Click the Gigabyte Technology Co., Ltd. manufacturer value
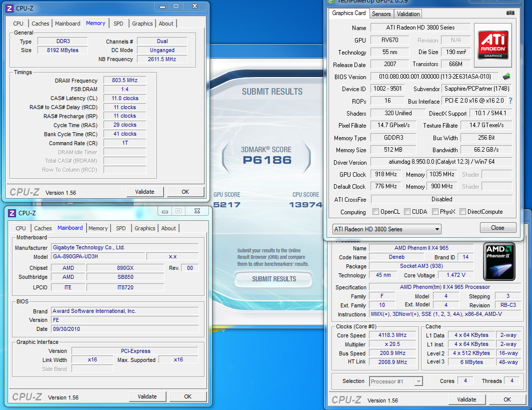The width and height of the screenshot is (532, 410). coord(125,247)
